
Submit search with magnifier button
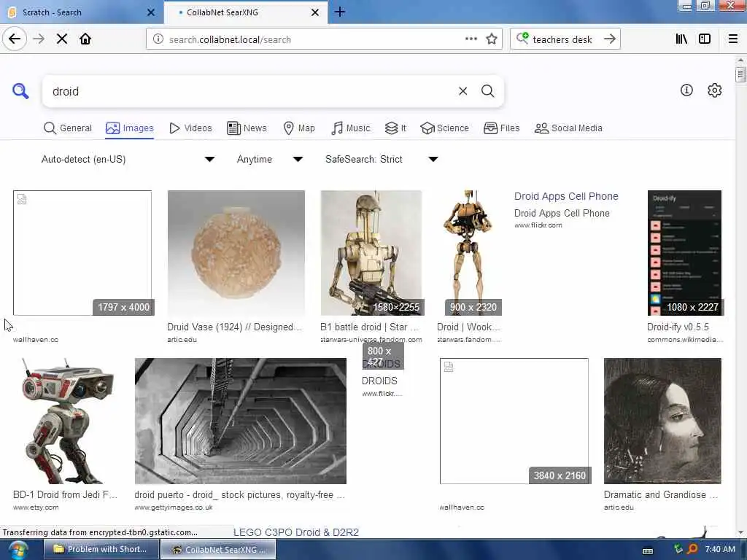487,91
